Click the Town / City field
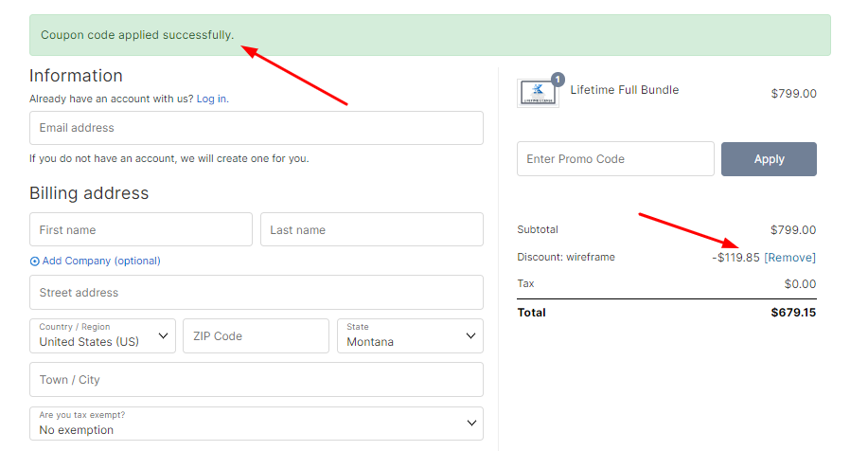 click(256, 380)
